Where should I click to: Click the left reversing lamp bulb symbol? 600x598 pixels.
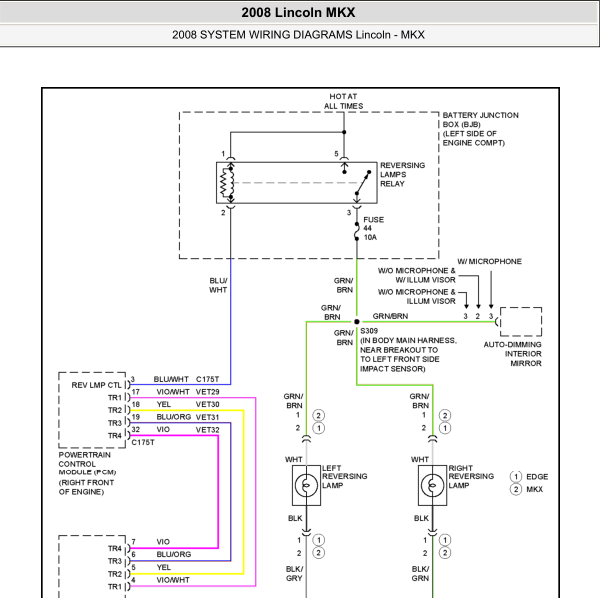tap(306, 485)
